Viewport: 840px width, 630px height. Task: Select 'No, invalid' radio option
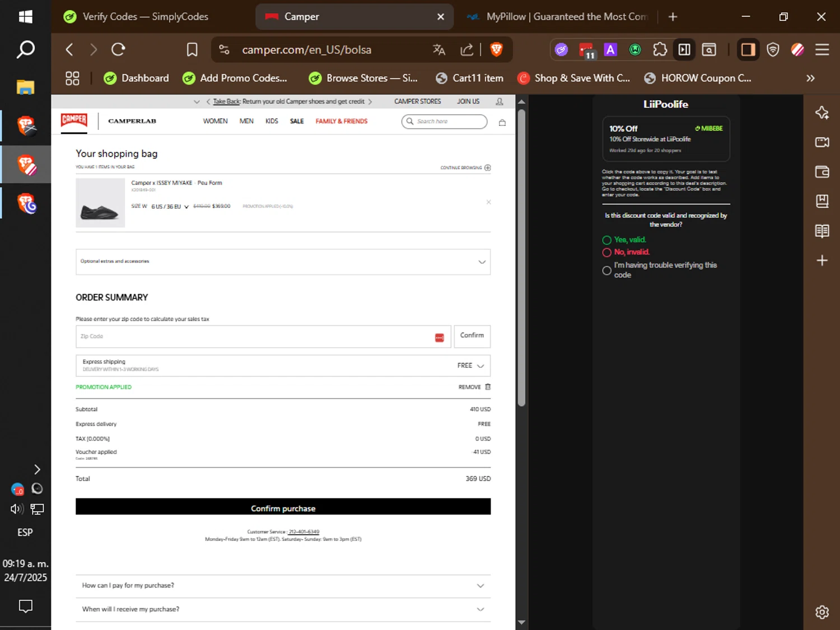tap(606, 253)
